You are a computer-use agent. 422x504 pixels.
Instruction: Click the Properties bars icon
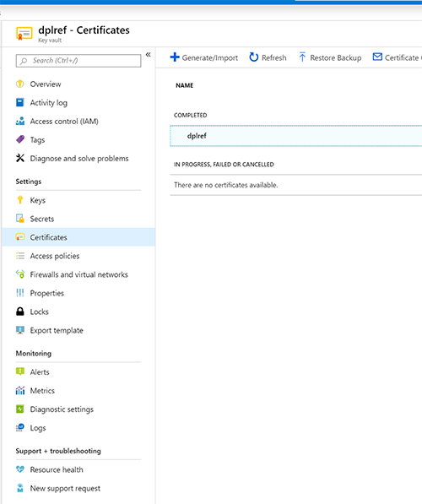(x=20, y=293)
